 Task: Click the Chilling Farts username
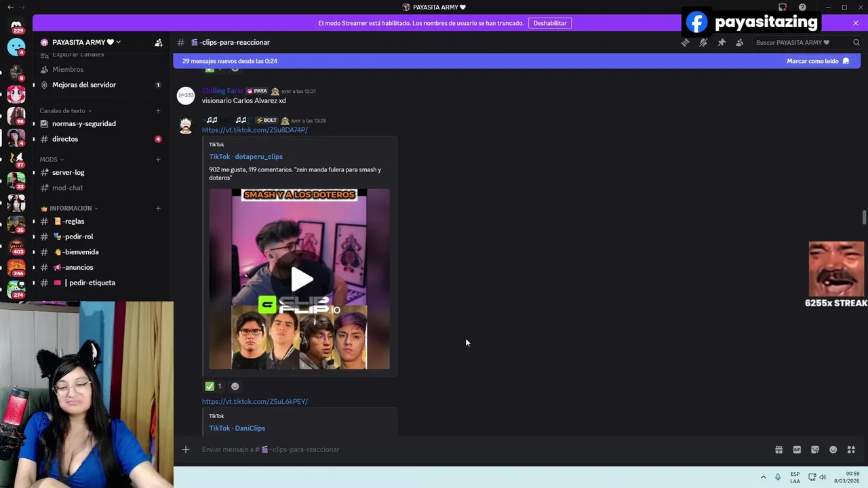(x=222, y=91)
